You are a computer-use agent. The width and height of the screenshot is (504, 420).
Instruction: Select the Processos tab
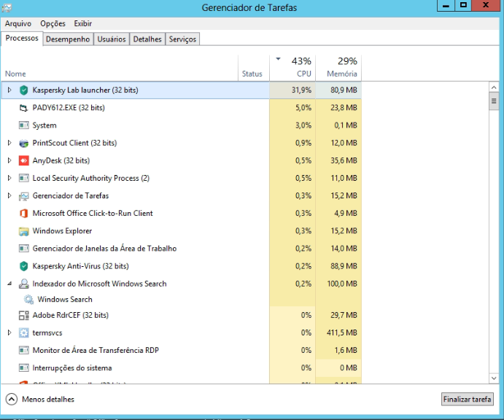click(x=22, y=38)
